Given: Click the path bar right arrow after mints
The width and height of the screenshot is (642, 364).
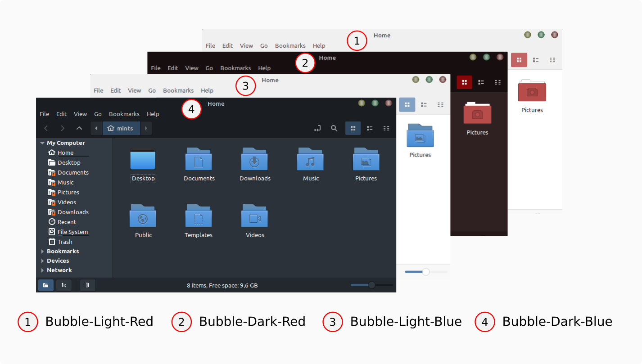Looking at the screenshot, I should click(146, 128).
